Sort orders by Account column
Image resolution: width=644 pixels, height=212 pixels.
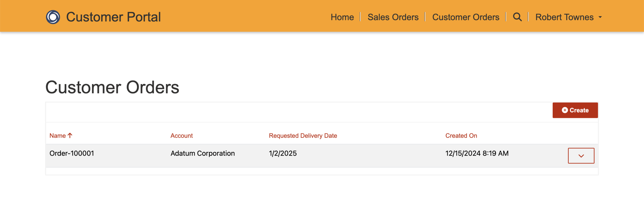182,136
